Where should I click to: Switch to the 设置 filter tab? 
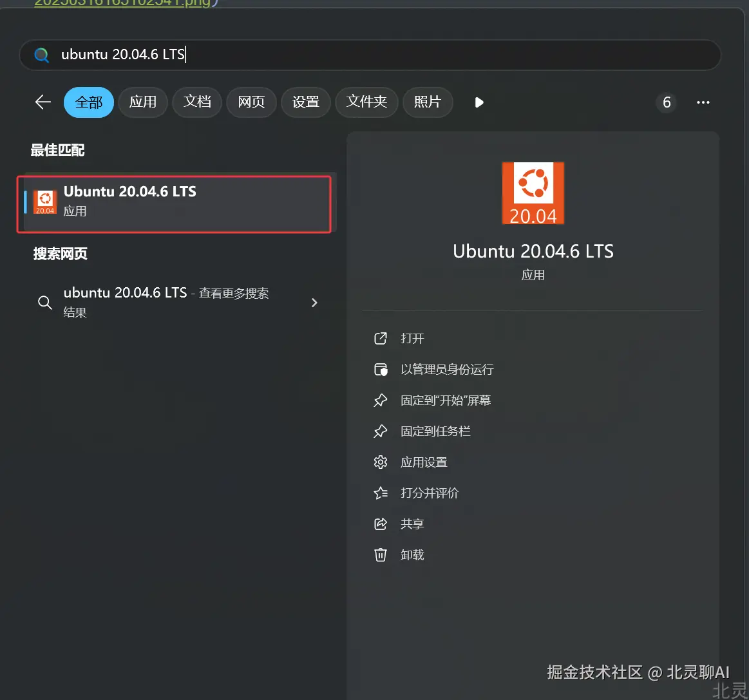click(306, 102)
